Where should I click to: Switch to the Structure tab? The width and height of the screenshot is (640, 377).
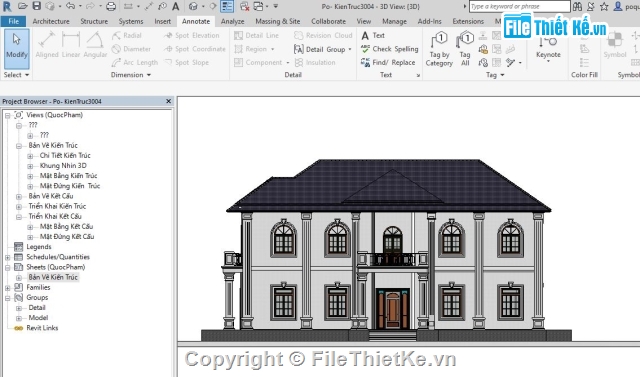point(94,21)
